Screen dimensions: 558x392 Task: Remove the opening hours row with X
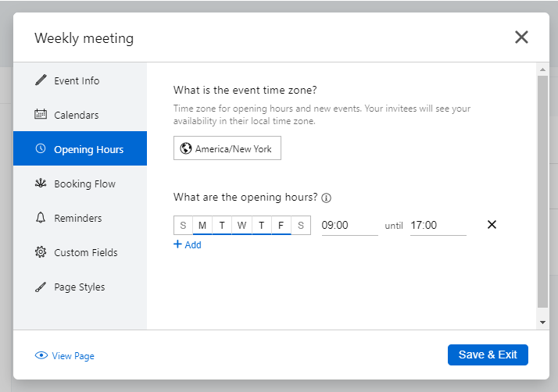click(x=492, y=225)
